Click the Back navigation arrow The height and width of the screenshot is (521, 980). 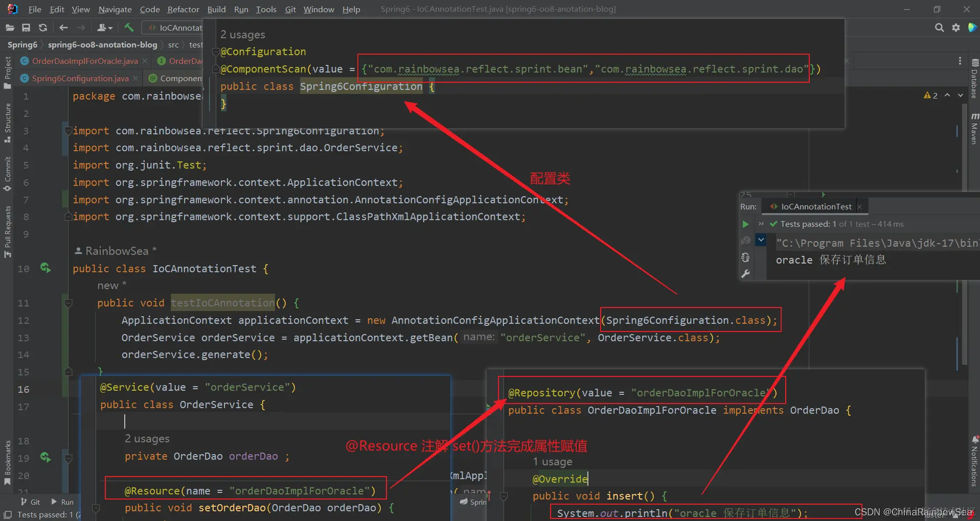click(x=63, y=28)
